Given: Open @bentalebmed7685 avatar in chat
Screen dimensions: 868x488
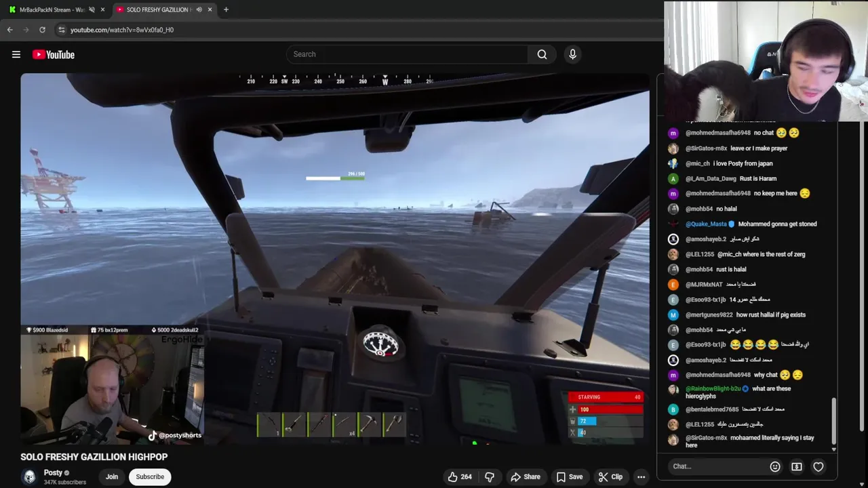Looking at the screenshot, I should pyautogui.click(x=673, y=409).
